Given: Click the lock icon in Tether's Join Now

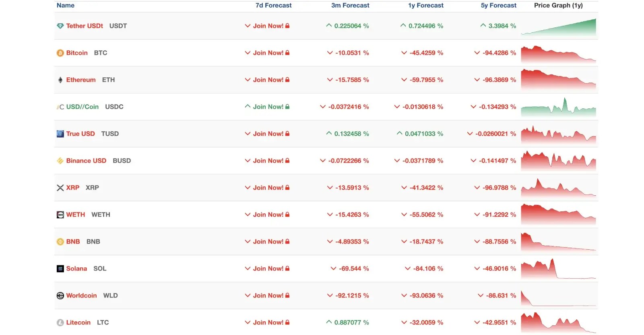Looking at the screenshot, I should 287,26.
